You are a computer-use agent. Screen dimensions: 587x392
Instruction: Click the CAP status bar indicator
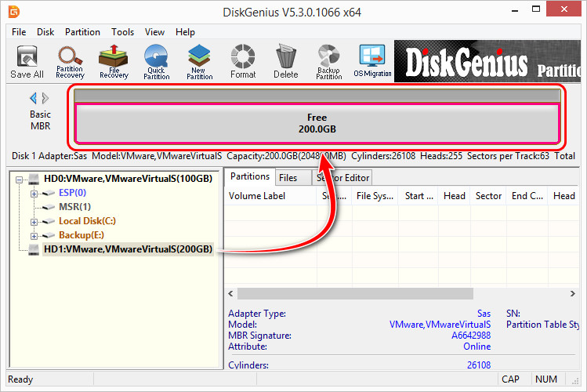[510, 379]
